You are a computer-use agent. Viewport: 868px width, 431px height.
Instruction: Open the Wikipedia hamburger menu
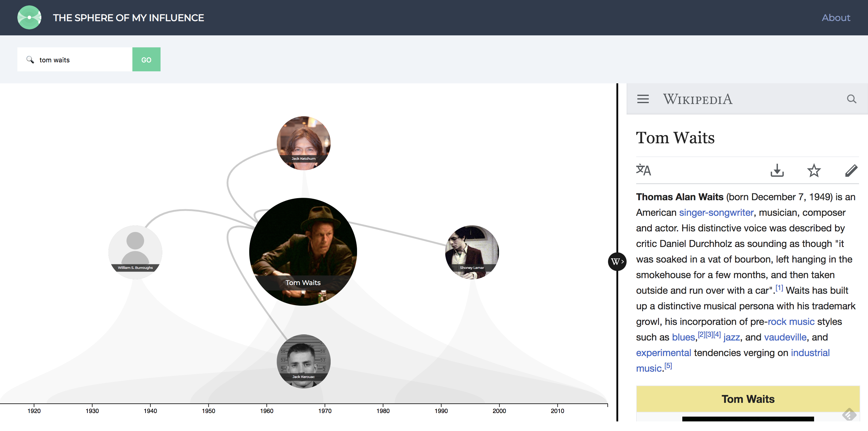pyautogui.click(x=642, y=99)
